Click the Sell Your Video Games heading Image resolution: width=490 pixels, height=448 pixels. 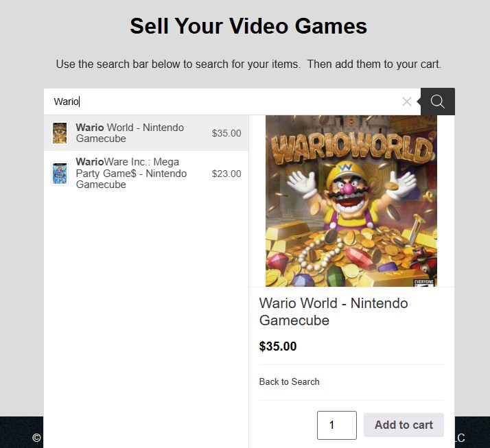tap(248, 26)
